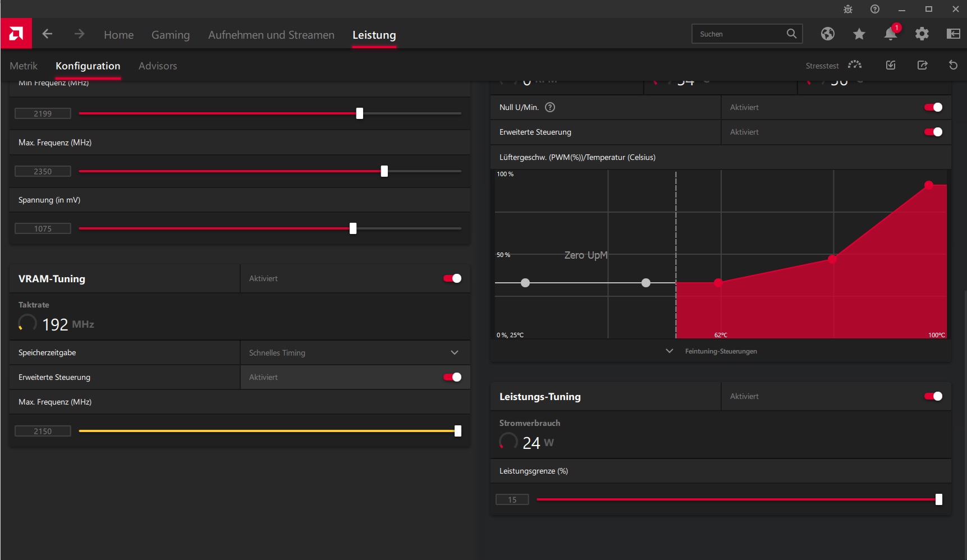Turn off VRAM-Tuning toggle

(x=452, y=278)
